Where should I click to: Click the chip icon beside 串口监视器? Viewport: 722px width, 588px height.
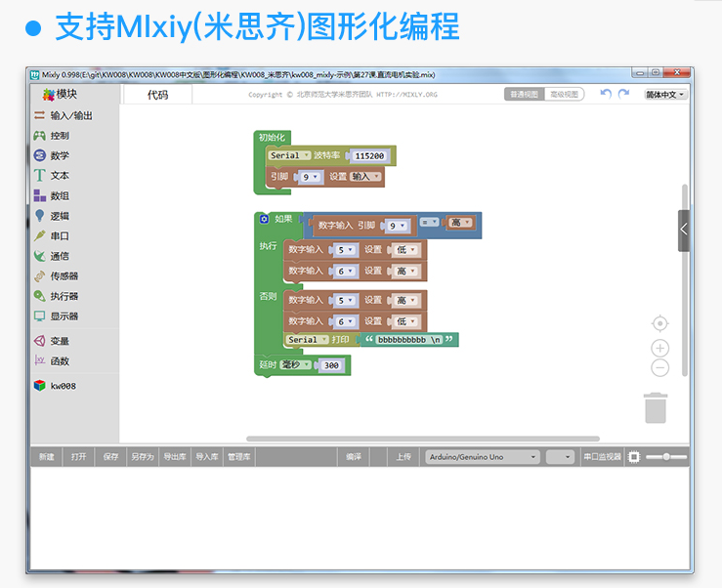(634, 457)
